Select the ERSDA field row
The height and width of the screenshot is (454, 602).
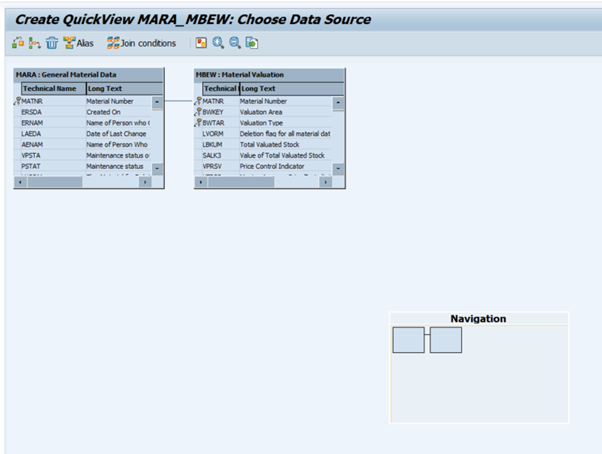coord(83,112)
